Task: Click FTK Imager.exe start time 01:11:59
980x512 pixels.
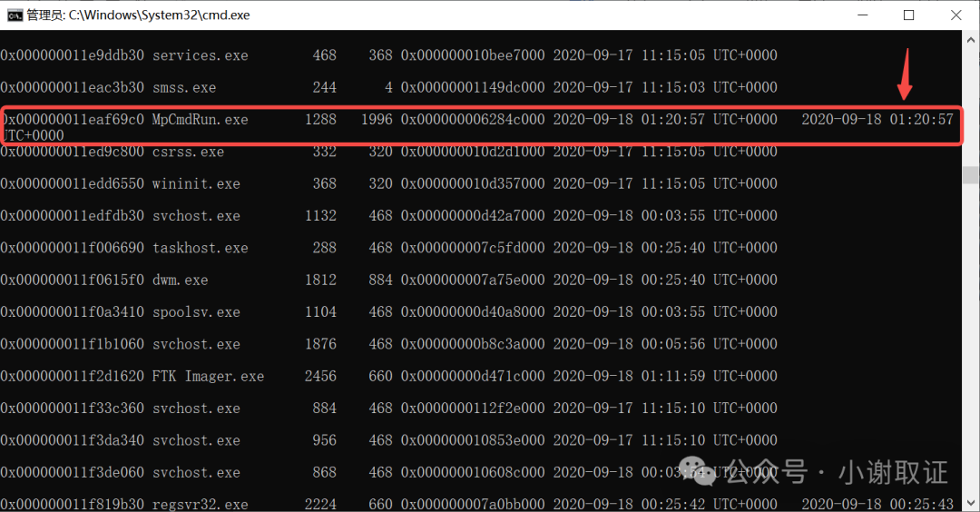Action: click(x=673, y=377)
